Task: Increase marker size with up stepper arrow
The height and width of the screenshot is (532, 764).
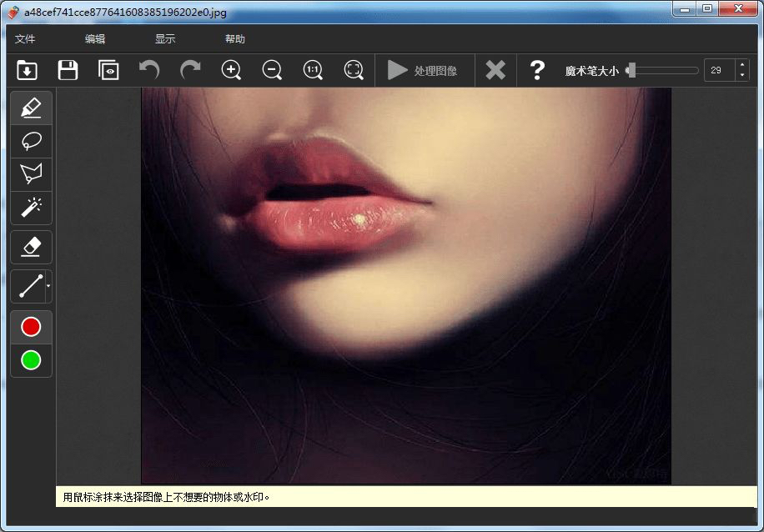Action: (742, 66)
